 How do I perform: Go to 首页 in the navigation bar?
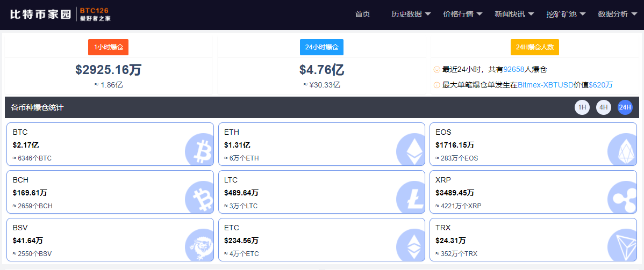363,14
